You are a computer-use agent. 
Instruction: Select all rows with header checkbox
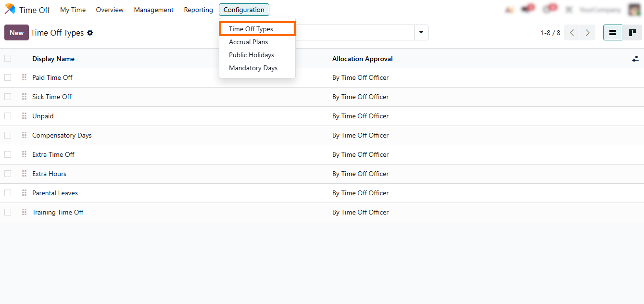[8, 59]
